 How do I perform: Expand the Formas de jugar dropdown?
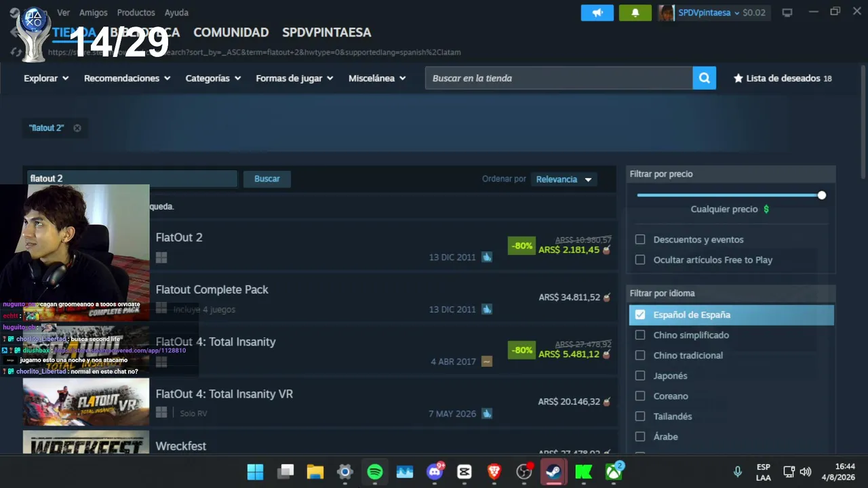pos(294,78)
